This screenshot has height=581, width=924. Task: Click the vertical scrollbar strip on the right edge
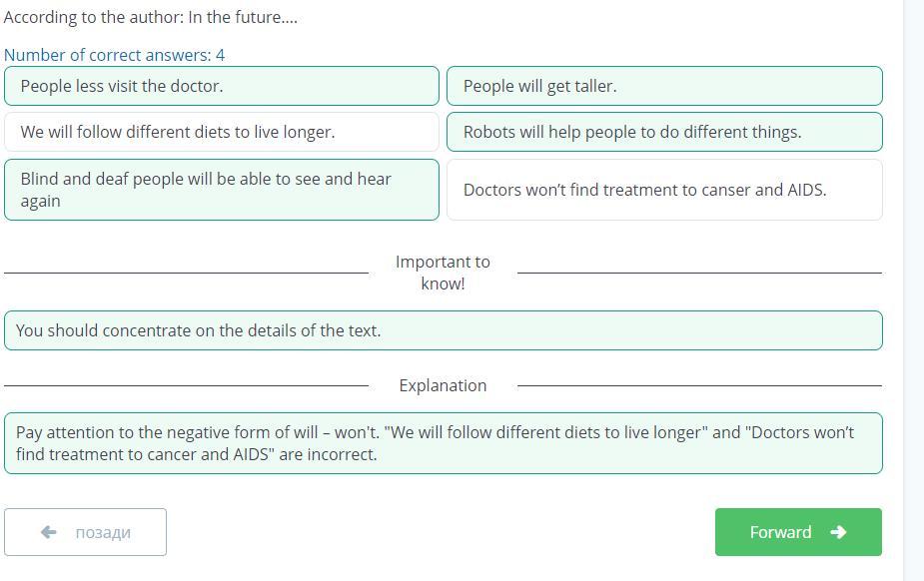point(914,290)
